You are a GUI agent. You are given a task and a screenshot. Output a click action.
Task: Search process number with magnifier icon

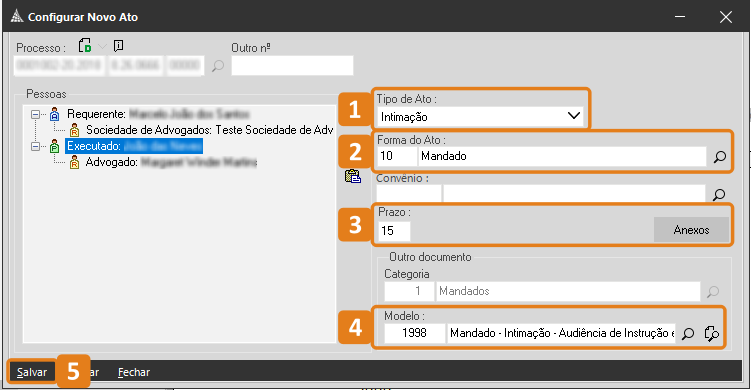[x=218, y=66]
